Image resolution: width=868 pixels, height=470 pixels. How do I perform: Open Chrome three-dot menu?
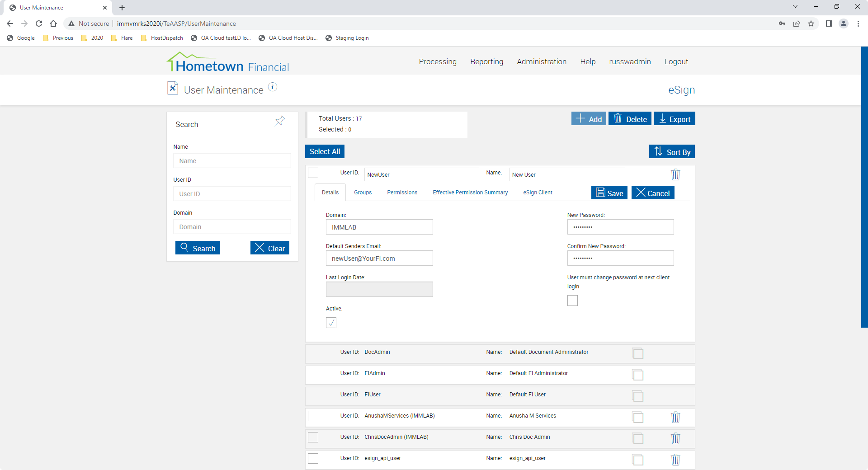click(x=858, y=23)
